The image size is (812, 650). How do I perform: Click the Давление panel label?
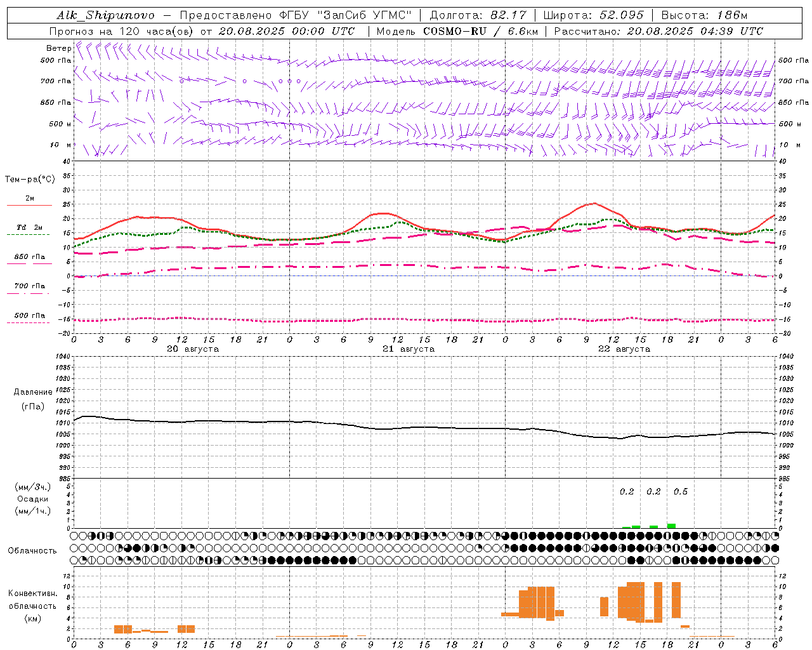point(33,392)
